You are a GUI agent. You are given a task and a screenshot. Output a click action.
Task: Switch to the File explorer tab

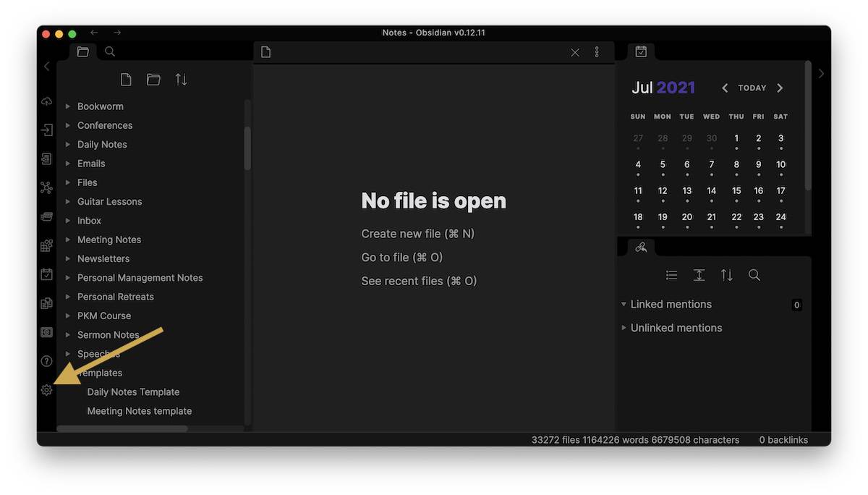coord(83,52)
